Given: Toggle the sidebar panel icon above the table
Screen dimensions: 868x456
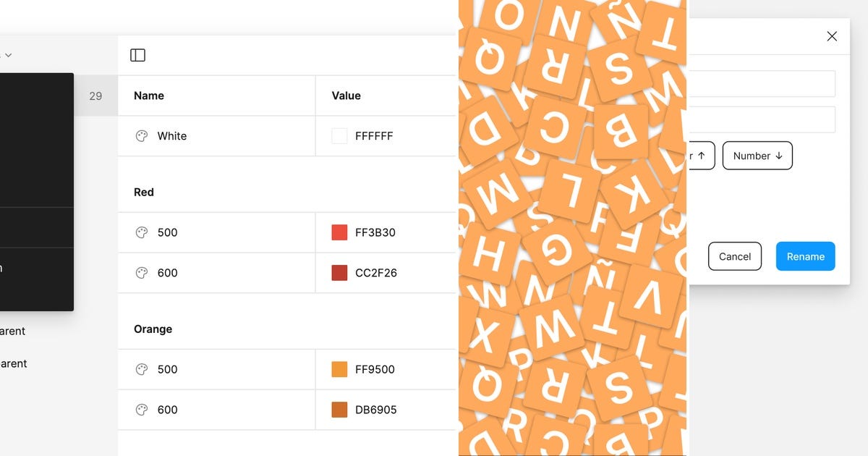Looking at the screenshot, I should 137,54.
